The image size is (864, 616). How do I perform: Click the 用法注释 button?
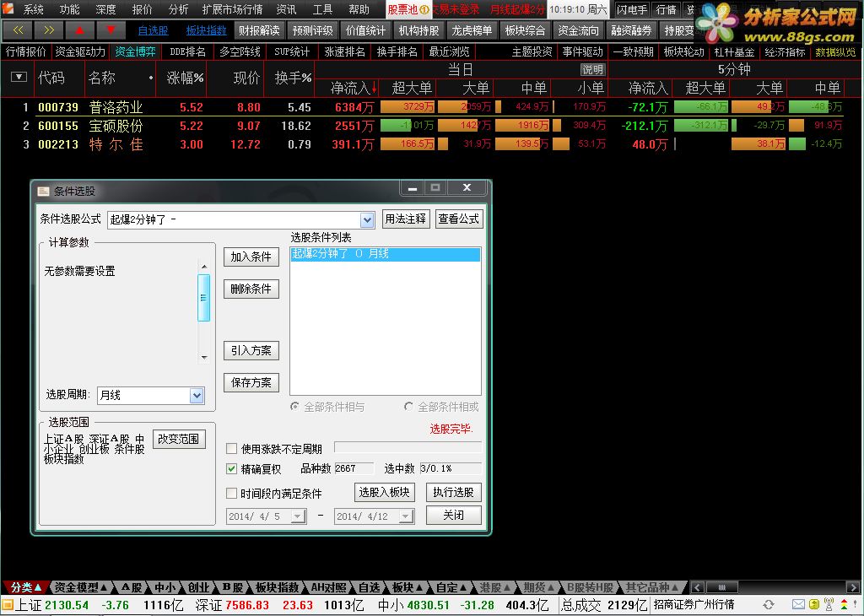click(406, 219)
